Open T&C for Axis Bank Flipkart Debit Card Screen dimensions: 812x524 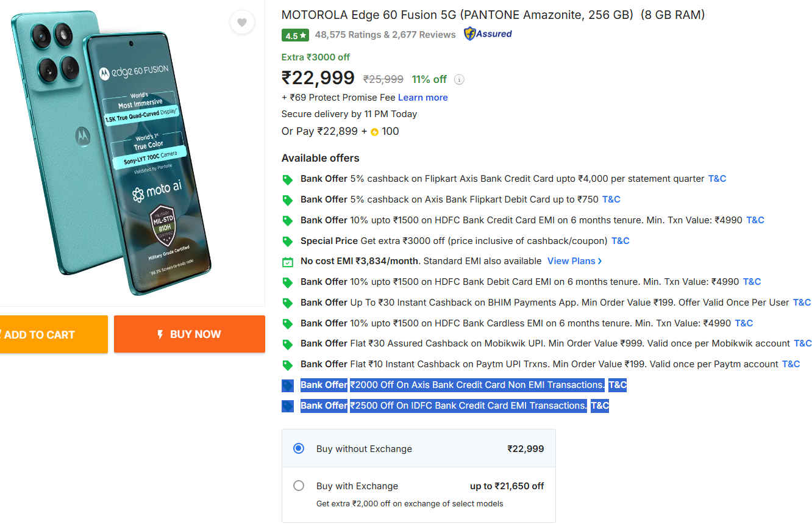click(611, 199)
